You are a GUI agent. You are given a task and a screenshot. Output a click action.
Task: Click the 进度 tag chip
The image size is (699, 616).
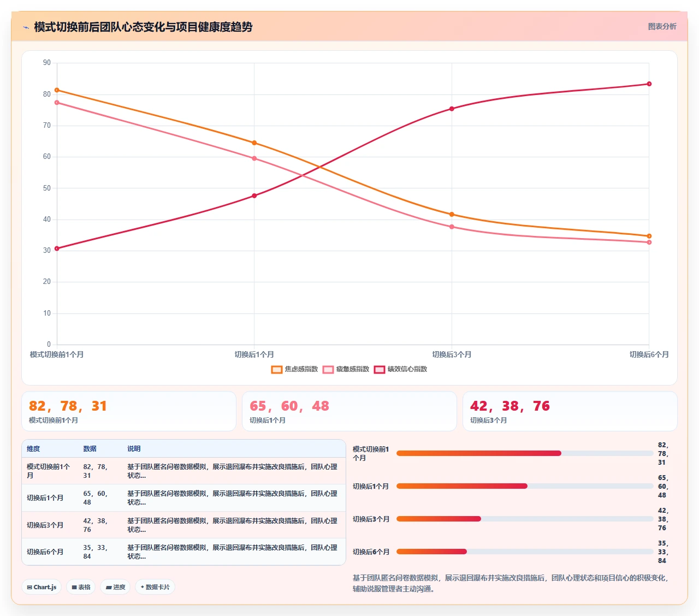tap(115, 587)
